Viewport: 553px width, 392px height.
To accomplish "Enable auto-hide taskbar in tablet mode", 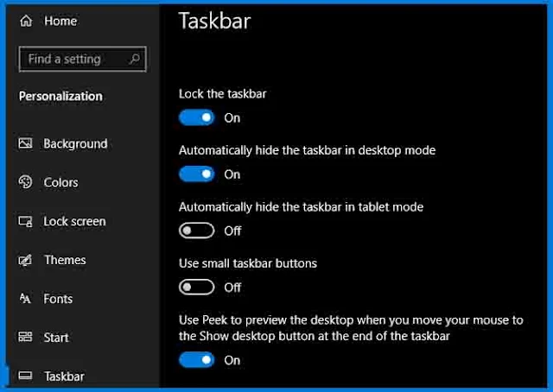I will click(x=196, y=231).
